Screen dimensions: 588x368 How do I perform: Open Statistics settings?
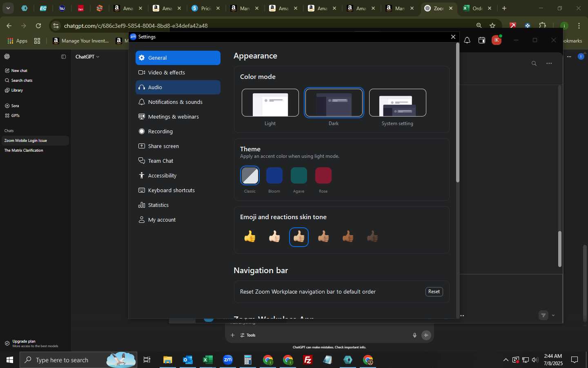click(x=178, y=205)
